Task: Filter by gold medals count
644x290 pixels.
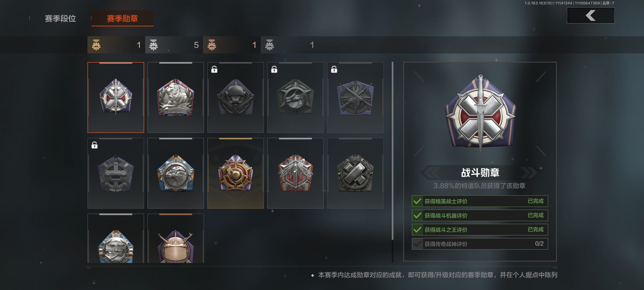Action: [116, 45]
